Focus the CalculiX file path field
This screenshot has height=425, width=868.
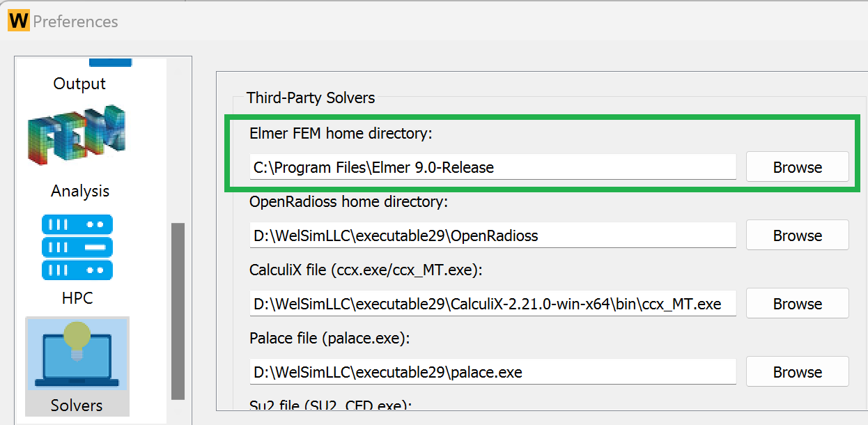(493, 304)
